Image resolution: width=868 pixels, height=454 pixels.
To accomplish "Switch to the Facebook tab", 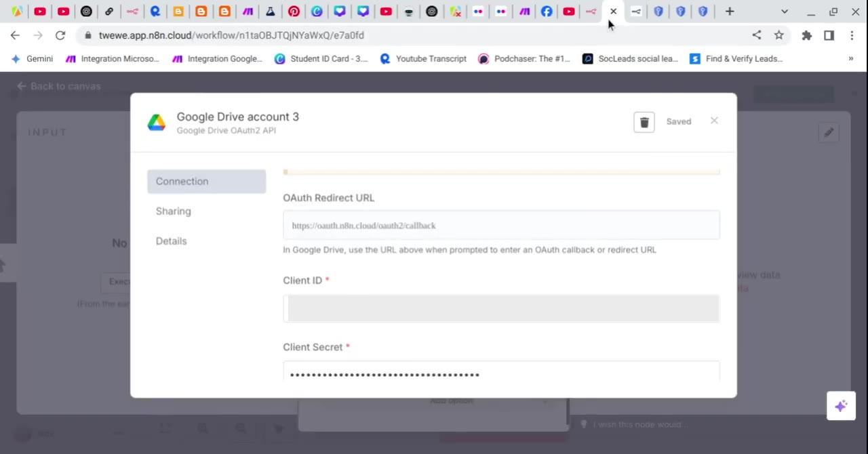I will (547, 12).
